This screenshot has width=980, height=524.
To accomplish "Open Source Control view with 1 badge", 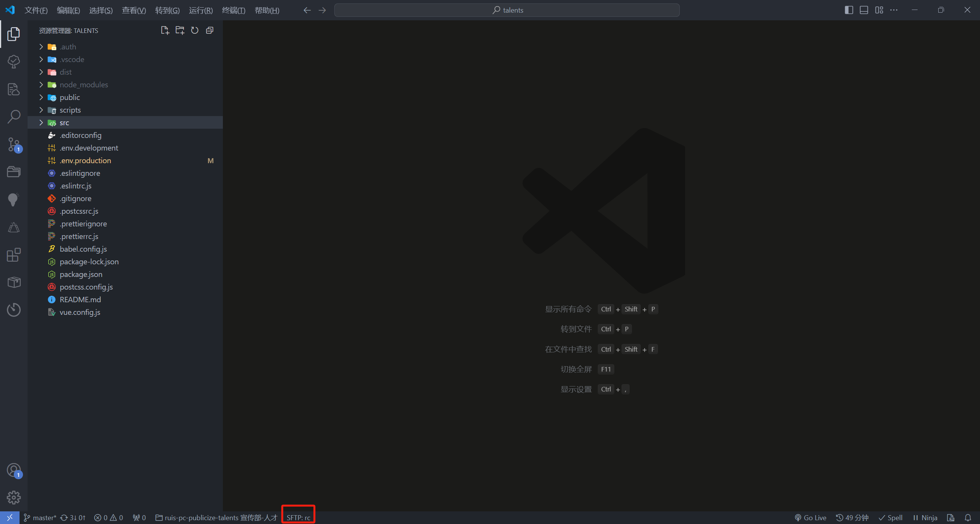I will (14, 145).
